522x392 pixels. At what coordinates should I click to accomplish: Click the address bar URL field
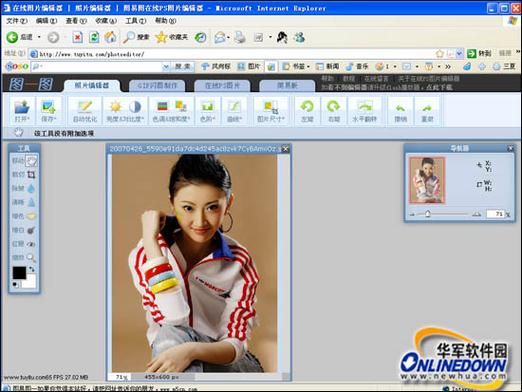(233, 54)
